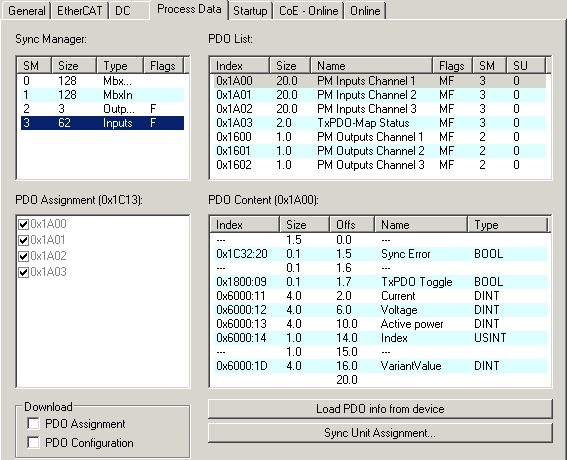Select the 0x6000:13 Active power entry
This screenshot has height=460, width=567.
click(x=380, y=324)
